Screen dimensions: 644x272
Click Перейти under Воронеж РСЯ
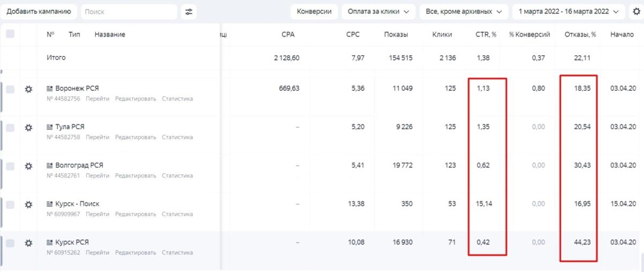coord(97,99)
